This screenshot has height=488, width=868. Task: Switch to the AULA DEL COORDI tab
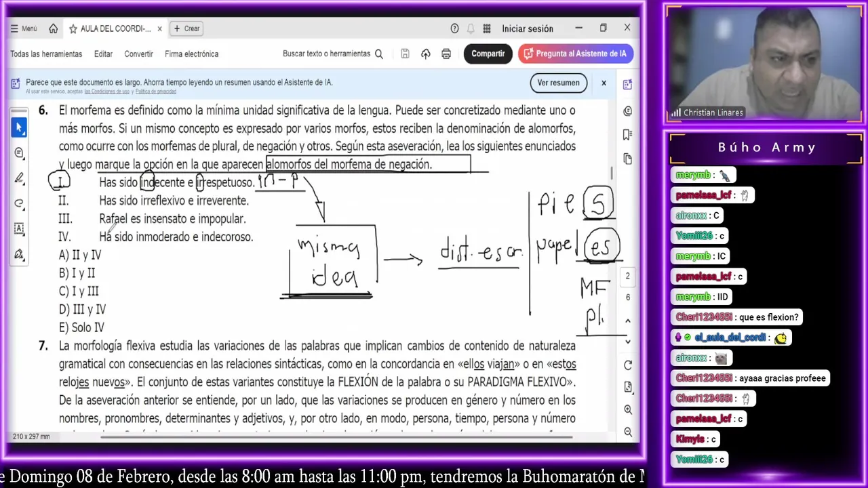pos(115,29)
